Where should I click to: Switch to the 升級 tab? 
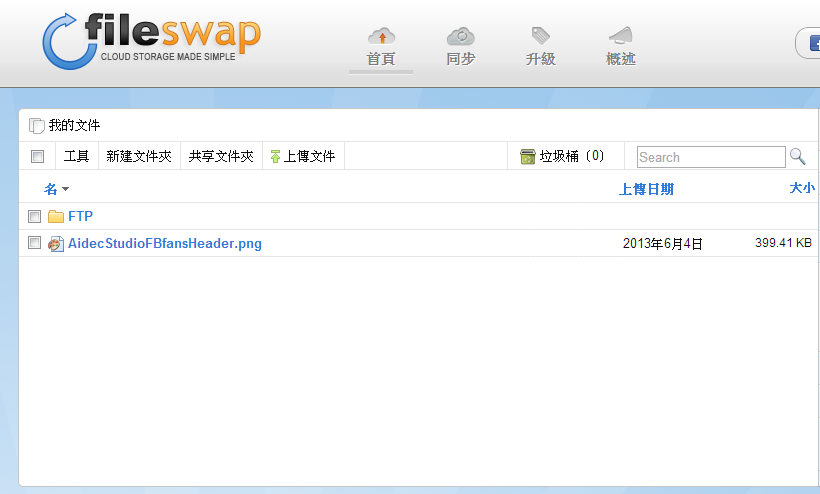click(x=541, y=59)
